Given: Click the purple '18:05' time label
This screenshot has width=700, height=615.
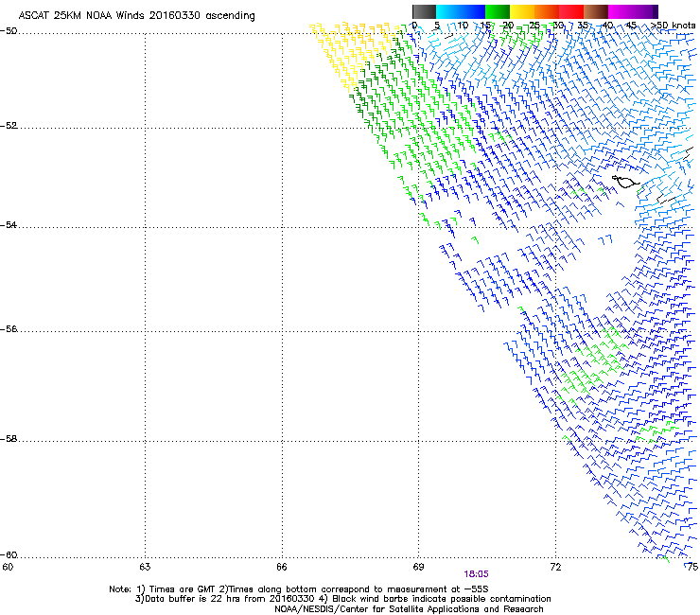Looking at the screenshot, I should tap(476, 574).
